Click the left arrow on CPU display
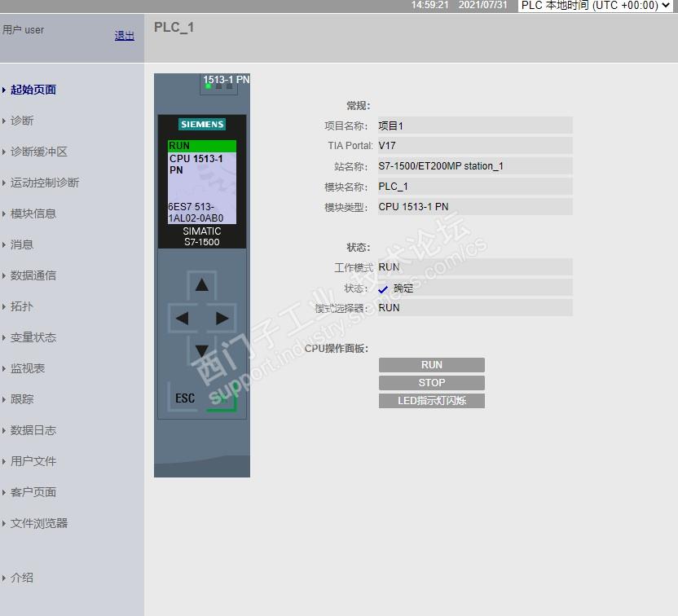The image size is (678, 616). [x=182, y=319]
